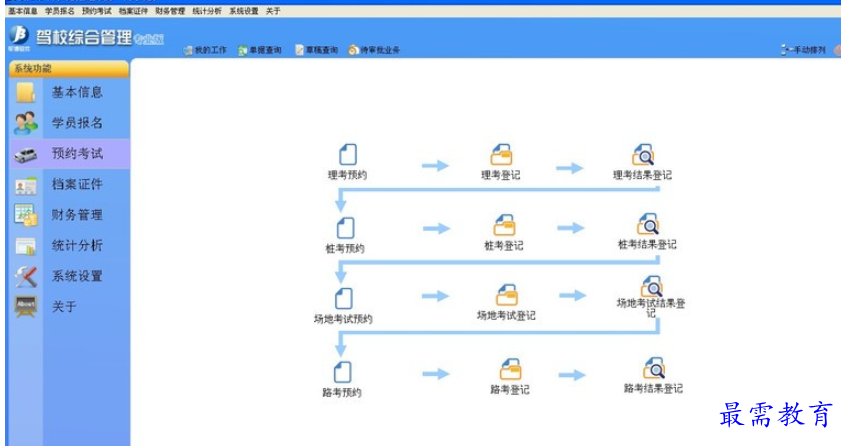The height and width of the screenshot is (446, 841).
Task: Open the 理考登记 folder icon
Action: point(501,154)
